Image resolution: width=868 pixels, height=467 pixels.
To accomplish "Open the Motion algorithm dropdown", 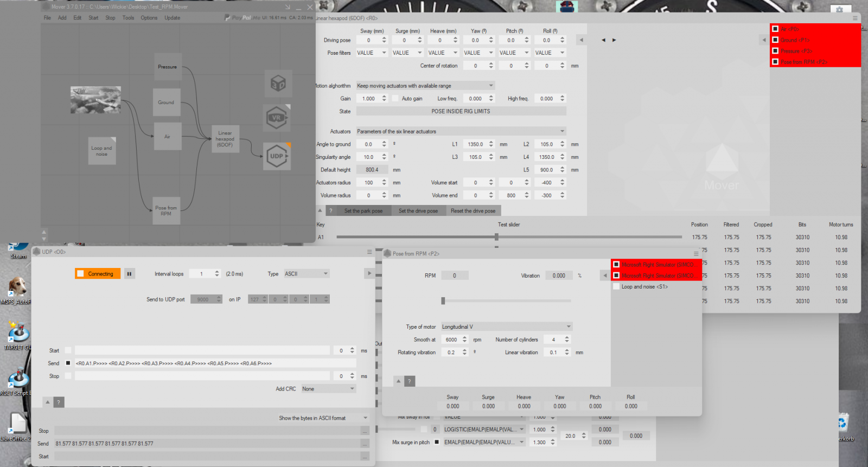I will (425, 86).
